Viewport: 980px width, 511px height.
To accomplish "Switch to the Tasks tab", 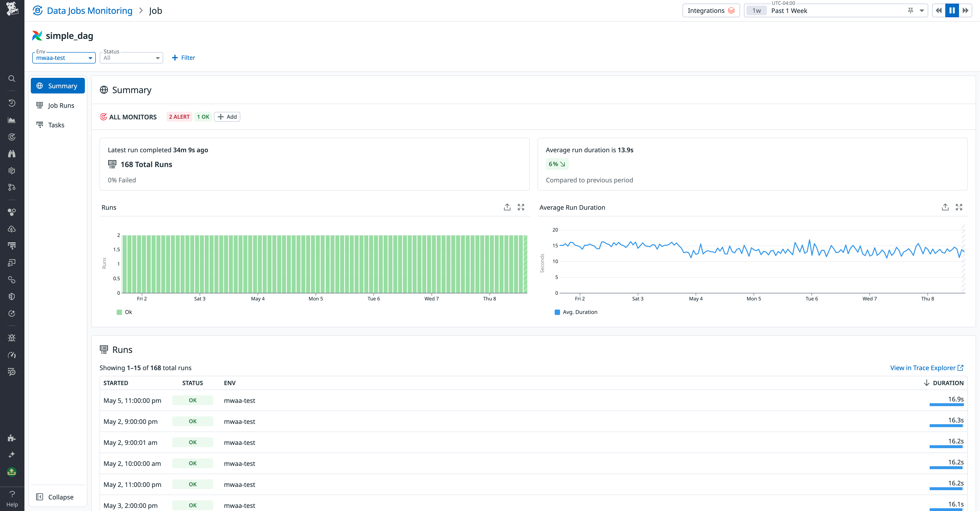I will point(56,125).
